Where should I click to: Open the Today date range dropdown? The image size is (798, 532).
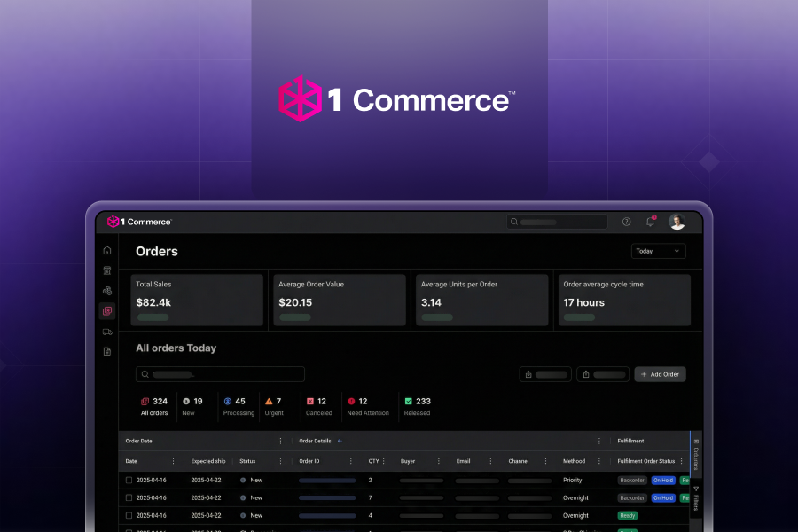point(658,251)
